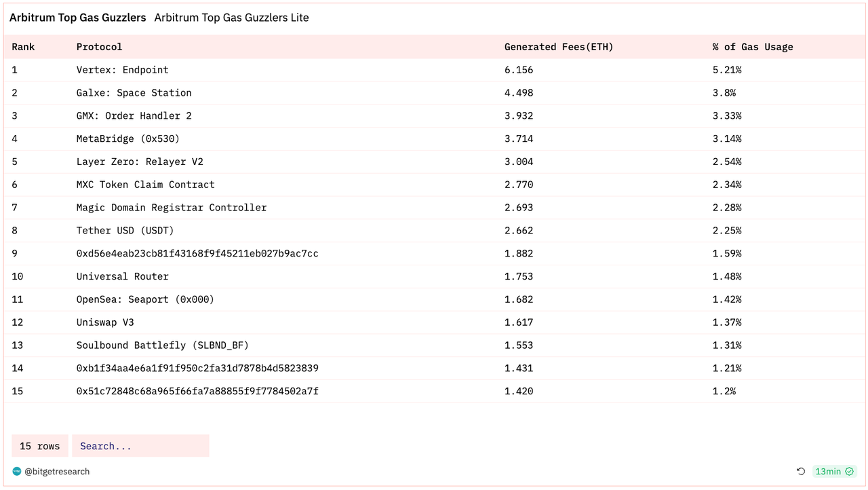Click the bitgetresearch avatar icon
The image size is (868, 490).
click(17, 471)
